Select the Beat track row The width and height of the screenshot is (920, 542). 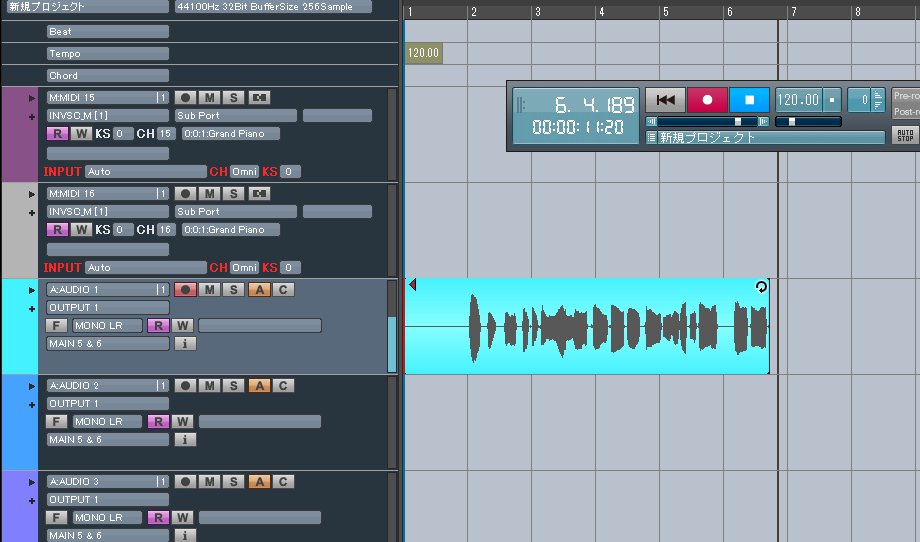click(108, 32)
